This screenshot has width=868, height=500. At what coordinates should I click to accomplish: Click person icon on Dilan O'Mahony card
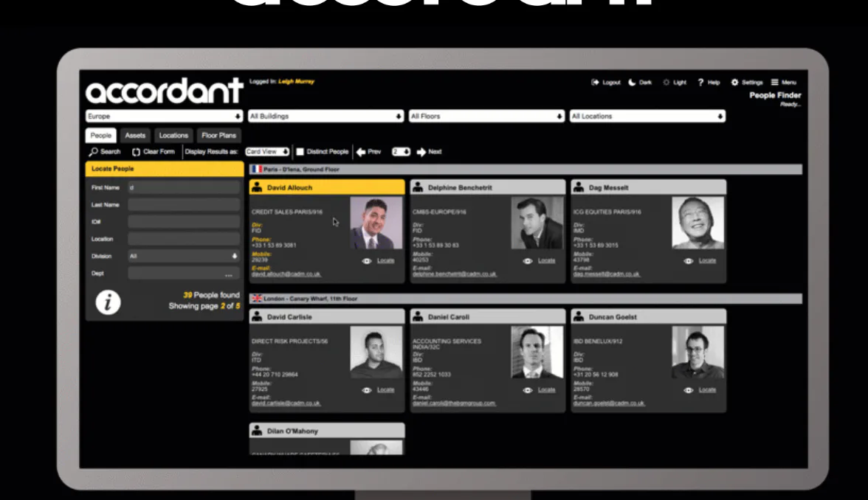[257, 431]
